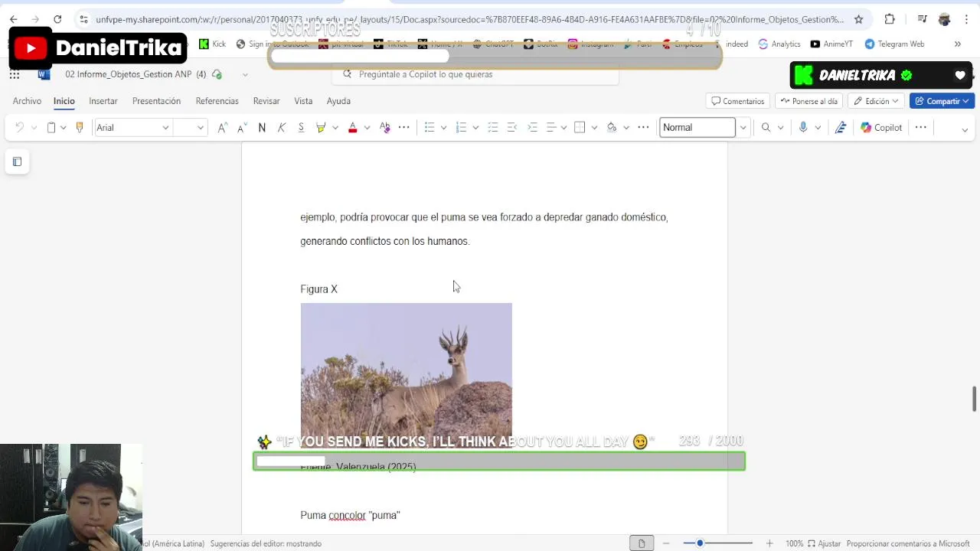
Task: Apply a bulleted list
Action: [430, 128]
